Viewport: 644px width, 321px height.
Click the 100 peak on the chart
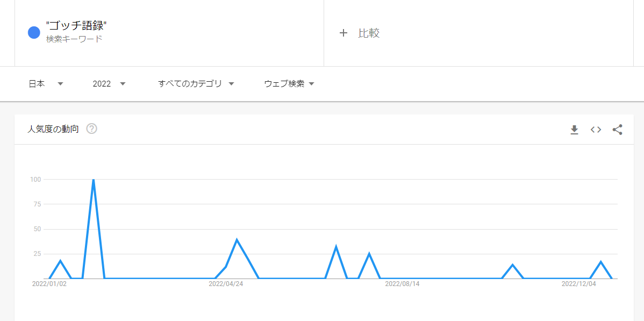(94, 180)
